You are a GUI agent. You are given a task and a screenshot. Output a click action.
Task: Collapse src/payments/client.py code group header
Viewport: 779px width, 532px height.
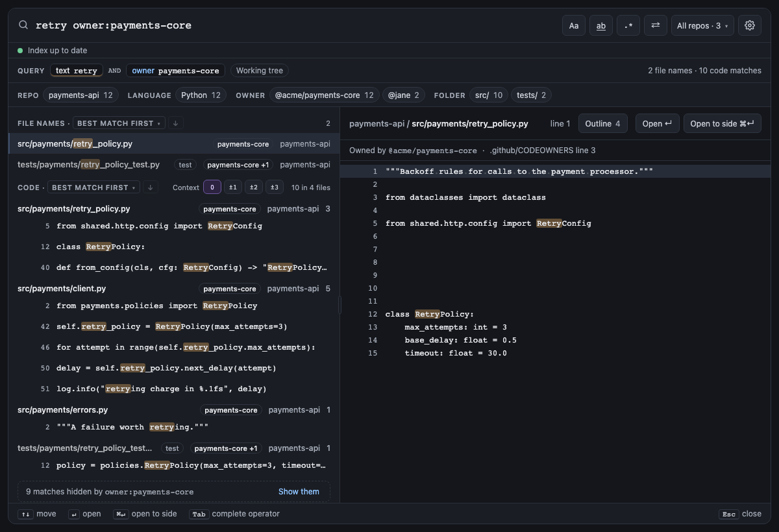[174, 289]
